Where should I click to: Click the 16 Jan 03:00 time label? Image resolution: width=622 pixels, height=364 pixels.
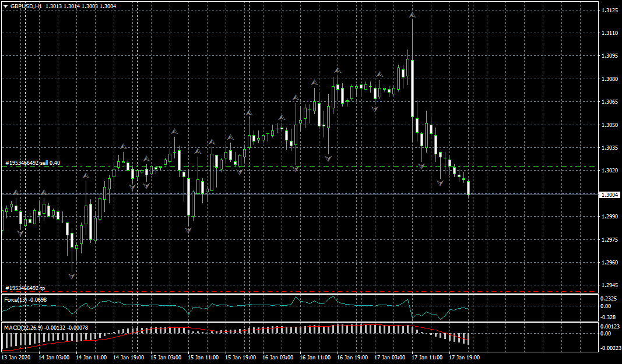pos(277,358)
